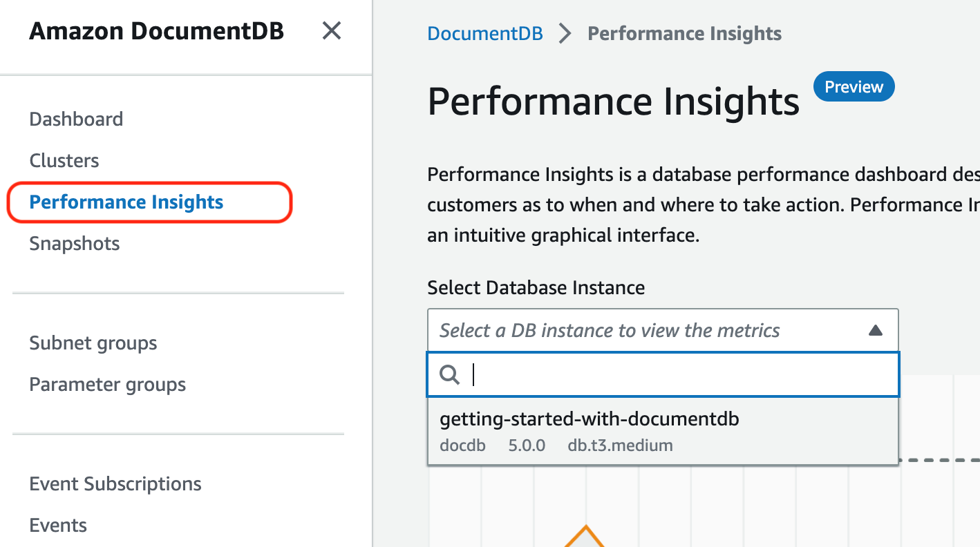Click the Performance Insights breadcrumb item
The width and height of the screenshot is (980, 547).
pos(684,33)
